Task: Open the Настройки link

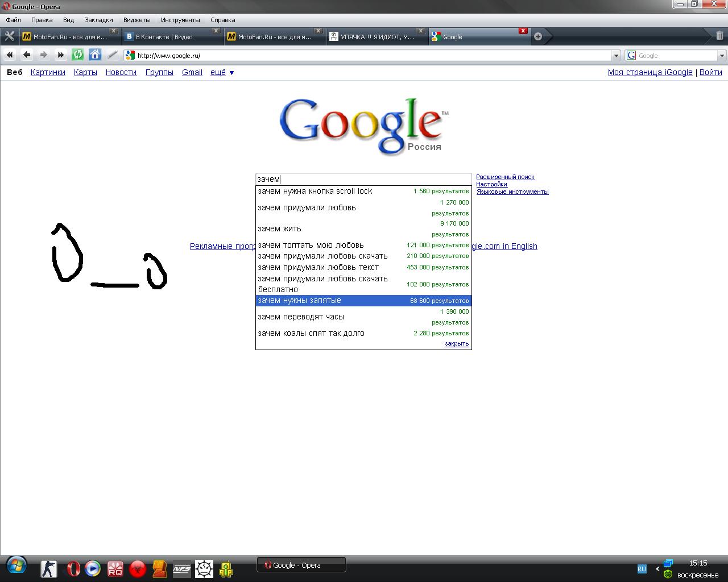Action: click(491, 184)
